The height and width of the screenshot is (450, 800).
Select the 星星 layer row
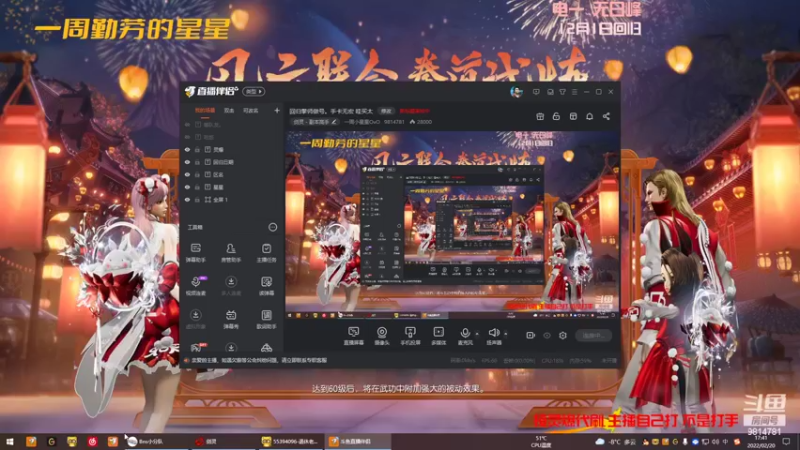point(232,187)
